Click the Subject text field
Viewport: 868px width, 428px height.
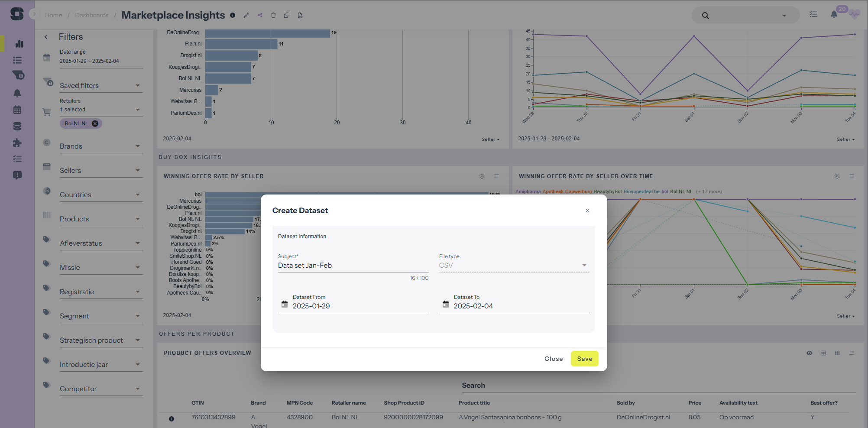click(x=353, y=266)
